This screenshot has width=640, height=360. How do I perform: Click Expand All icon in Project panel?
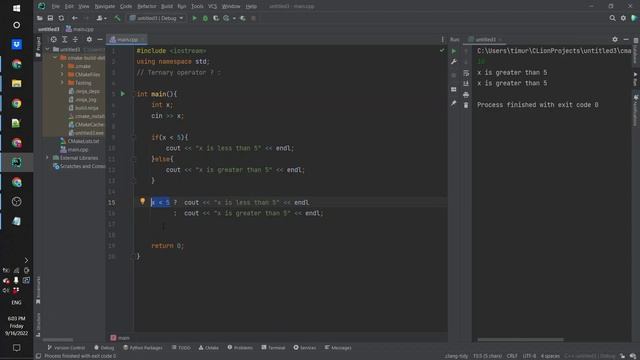[64, 39]
